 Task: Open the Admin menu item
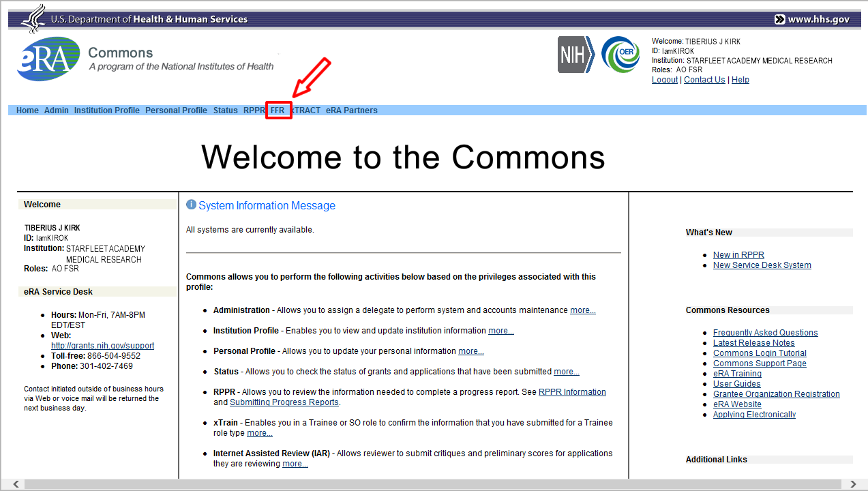[x=57, y=110]
